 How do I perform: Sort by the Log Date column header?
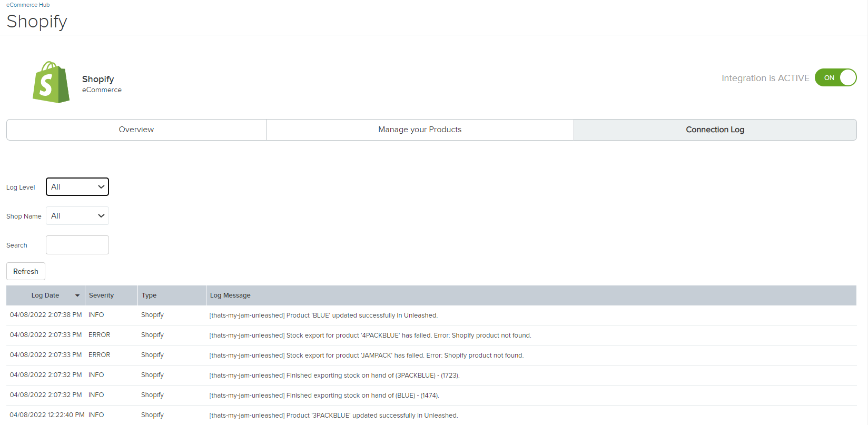point(45,295)
